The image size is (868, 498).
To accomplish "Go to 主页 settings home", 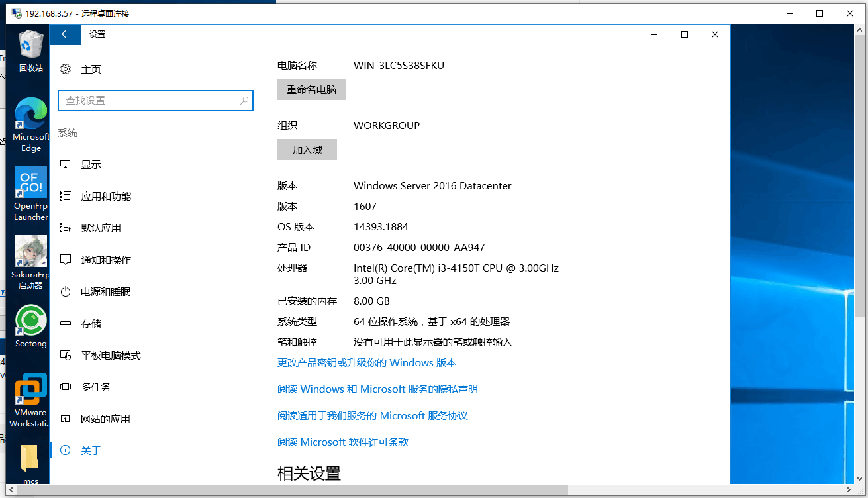I will pyautogui.click(x=91, y=69).
